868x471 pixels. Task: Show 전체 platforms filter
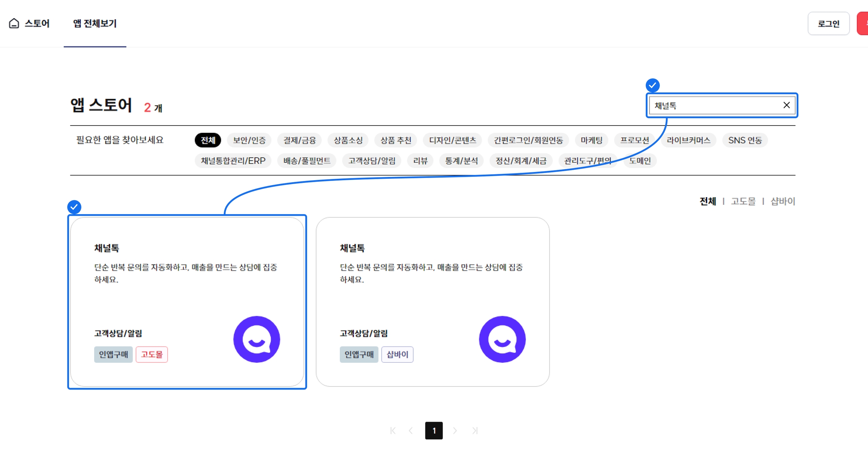pyautogui.click(x=708, y=201)
